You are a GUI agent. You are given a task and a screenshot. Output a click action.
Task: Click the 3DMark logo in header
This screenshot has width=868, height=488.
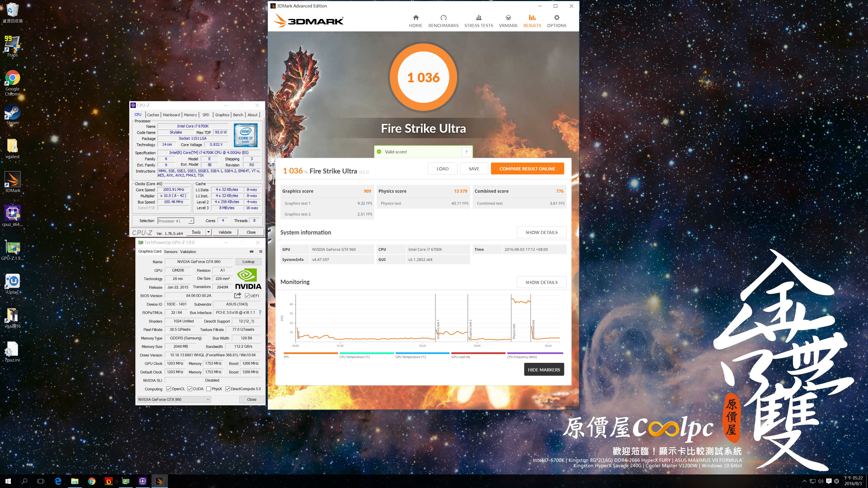308,21
